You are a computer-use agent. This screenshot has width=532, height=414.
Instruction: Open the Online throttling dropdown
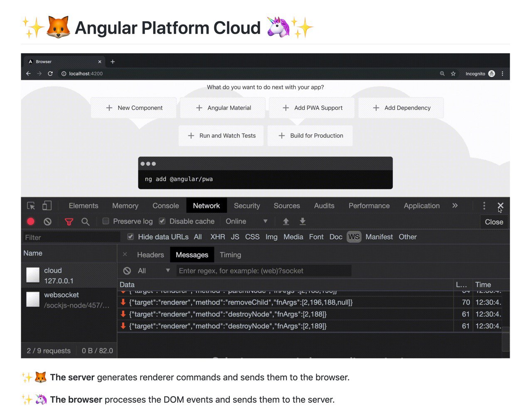[246, 221]
